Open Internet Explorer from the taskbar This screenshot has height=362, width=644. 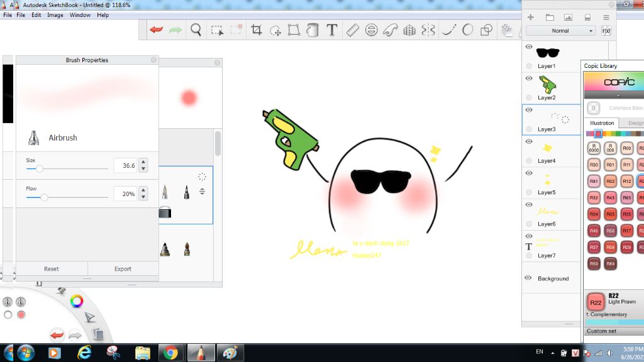coord(84,353)
